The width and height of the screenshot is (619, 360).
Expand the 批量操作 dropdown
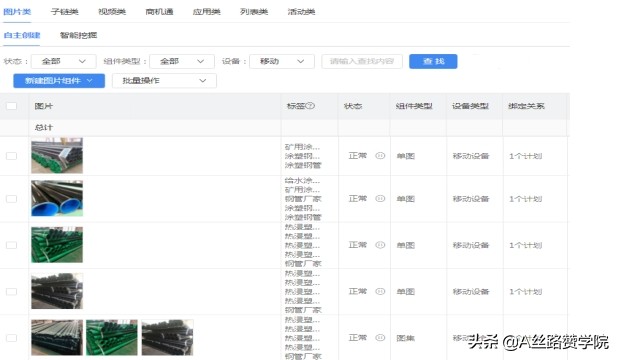[164, 81]
